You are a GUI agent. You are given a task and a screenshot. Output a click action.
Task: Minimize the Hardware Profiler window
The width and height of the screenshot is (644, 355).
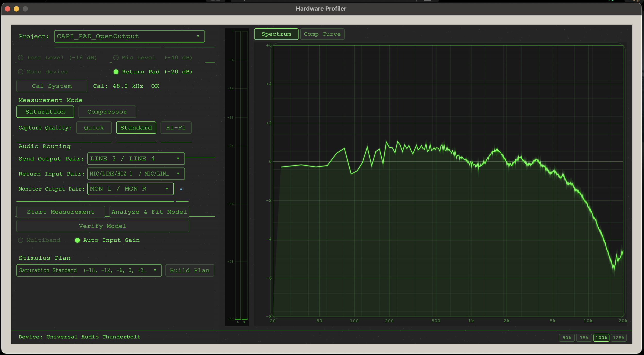point(16,9)
